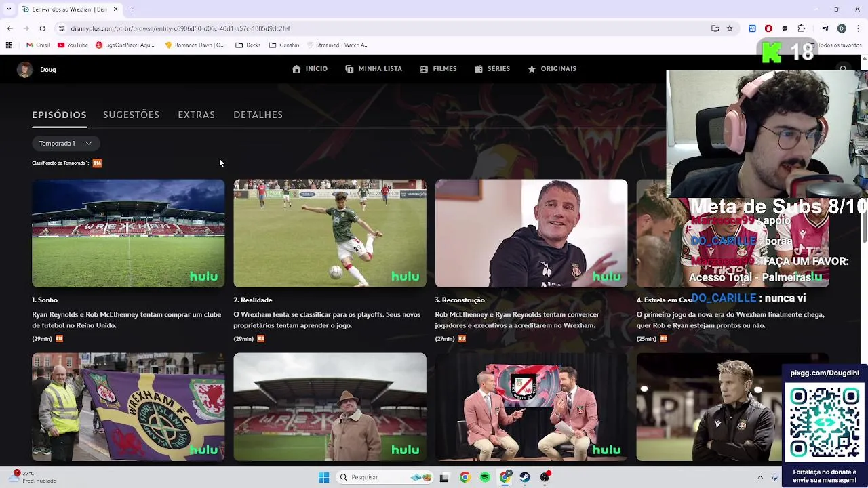
Task: Click the taskbar Pesquisar search box
Action: point(385,477)
